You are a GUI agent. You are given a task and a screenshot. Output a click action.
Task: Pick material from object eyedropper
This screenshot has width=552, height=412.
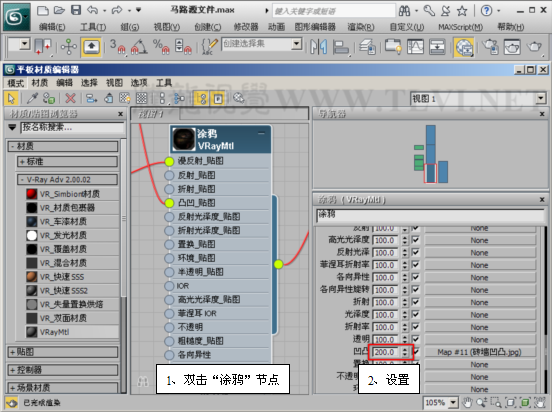click(32, 98)
